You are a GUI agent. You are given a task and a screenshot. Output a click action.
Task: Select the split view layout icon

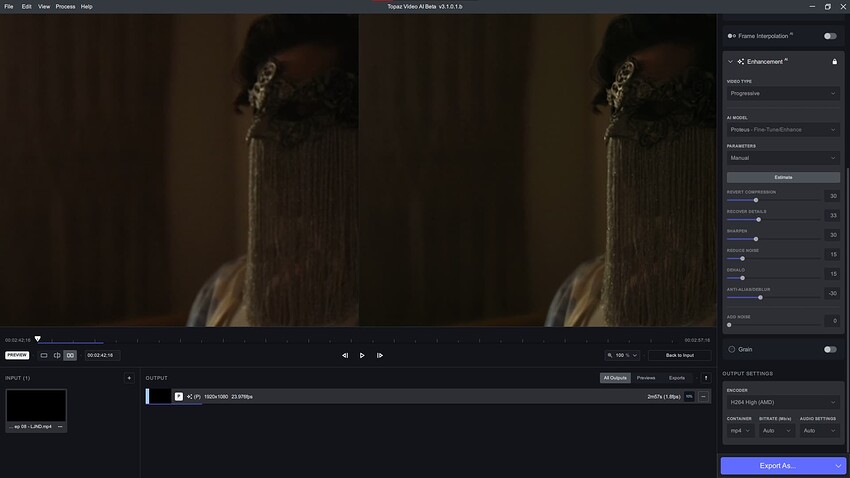click(x=57, y=355)
